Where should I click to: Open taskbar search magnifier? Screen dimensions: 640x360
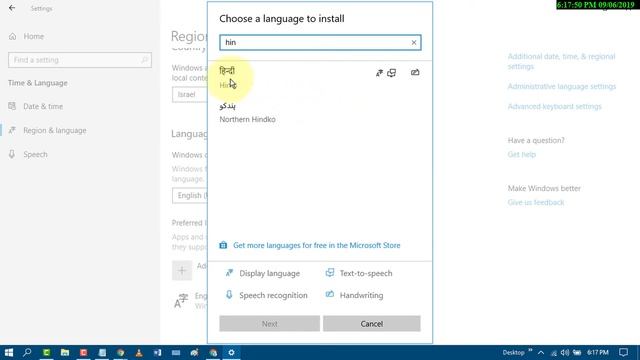27,353
